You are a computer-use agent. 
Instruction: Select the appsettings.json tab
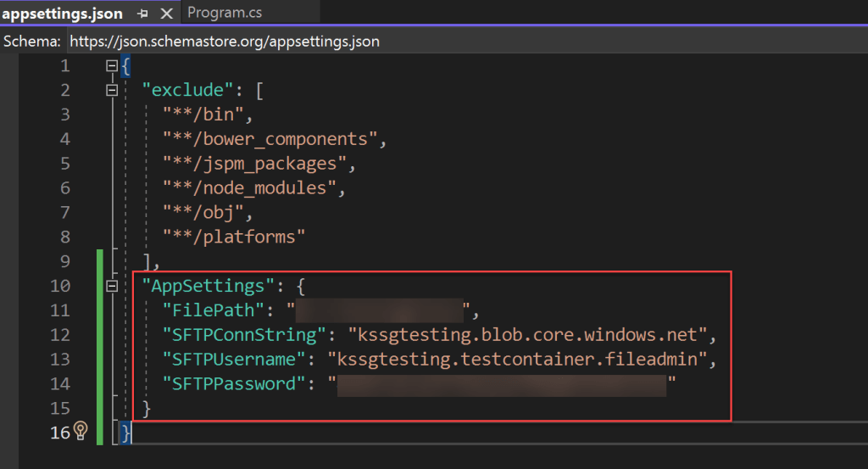tap(62, 14)
